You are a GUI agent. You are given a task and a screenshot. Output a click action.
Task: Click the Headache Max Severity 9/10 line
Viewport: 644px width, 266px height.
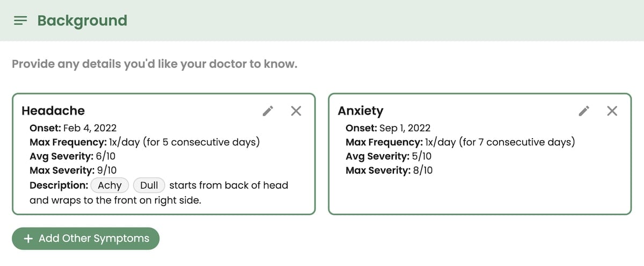coord(73,170)
